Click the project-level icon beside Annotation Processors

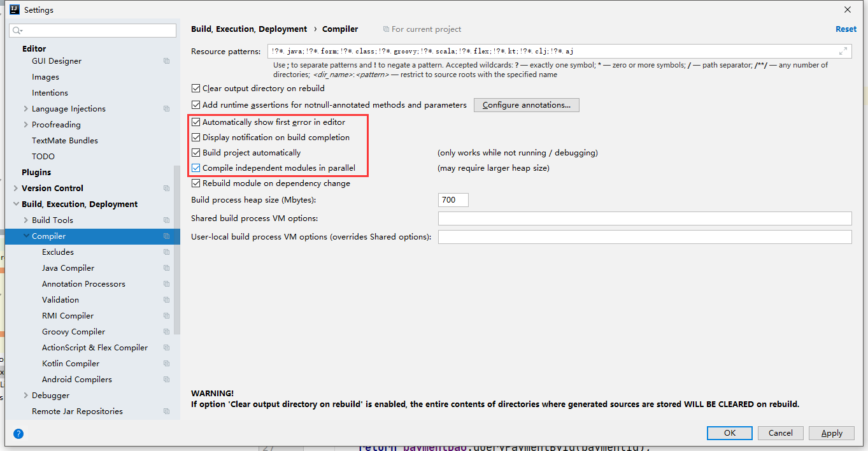click(x=167, y=284)
